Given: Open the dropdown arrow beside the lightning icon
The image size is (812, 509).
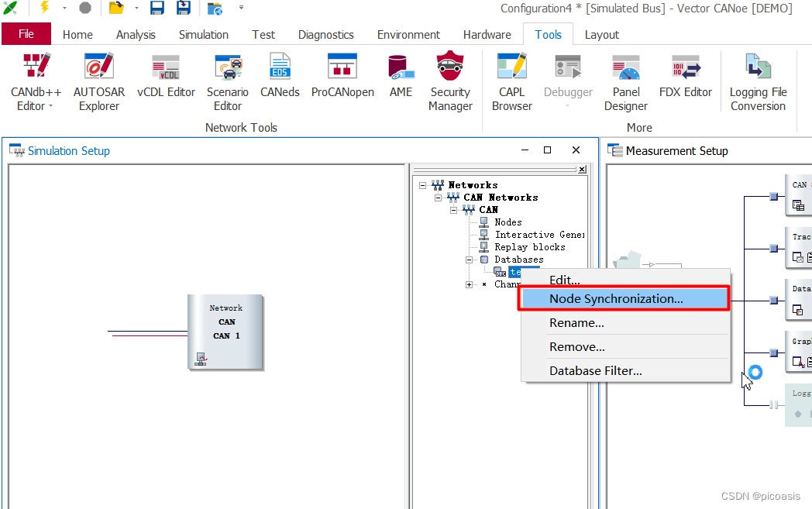Looking at the screenshot, I should [x=65, y=8].
